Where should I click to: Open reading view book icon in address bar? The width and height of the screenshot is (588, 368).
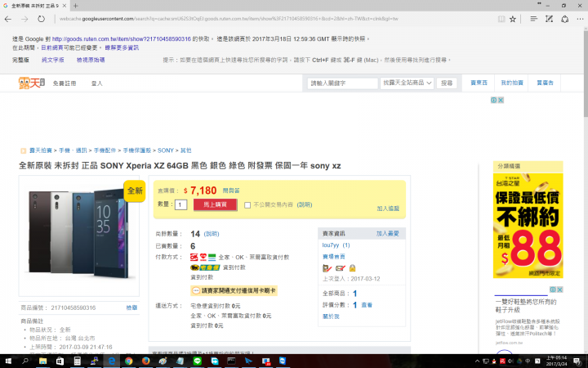(501, 19)
